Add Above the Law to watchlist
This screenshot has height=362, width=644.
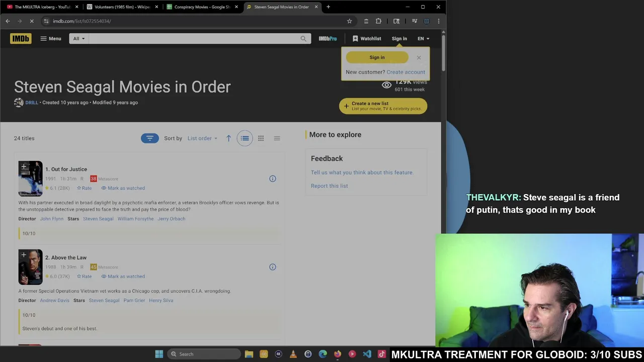(24, 255)
